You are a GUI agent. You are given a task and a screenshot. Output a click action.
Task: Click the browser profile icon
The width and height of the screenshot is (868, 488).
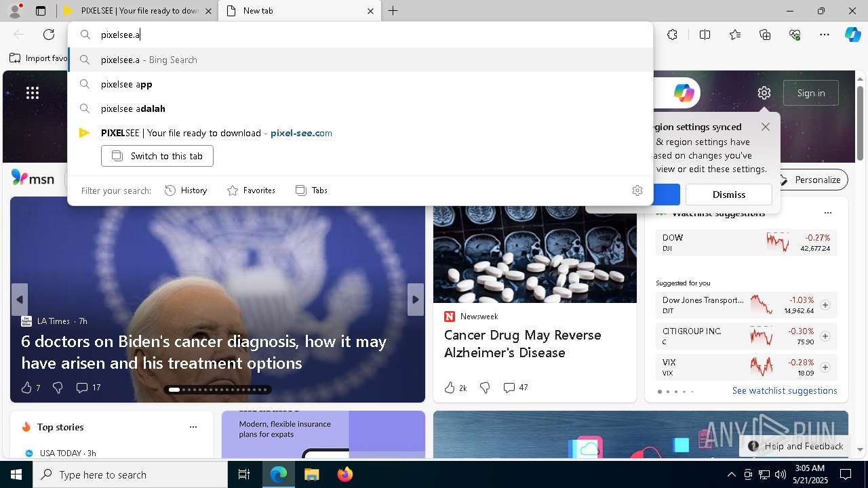click(x=15, y=11)
